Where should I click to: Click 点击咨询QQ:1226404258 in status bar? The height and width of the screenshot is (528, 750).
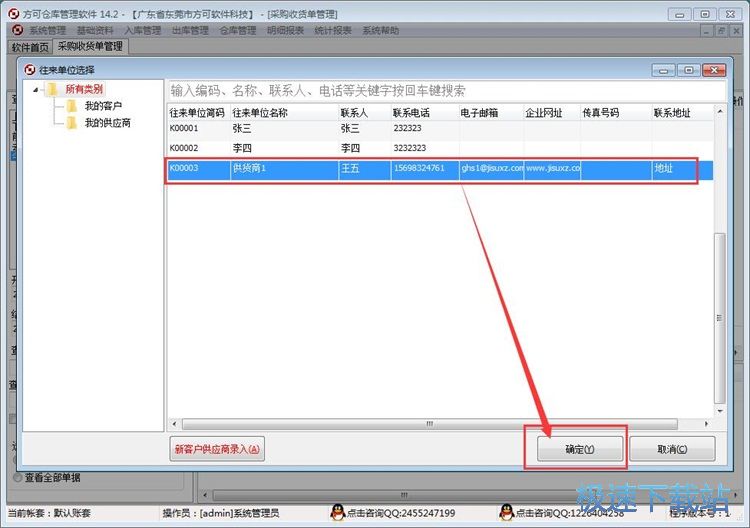[x=570, y=513]
